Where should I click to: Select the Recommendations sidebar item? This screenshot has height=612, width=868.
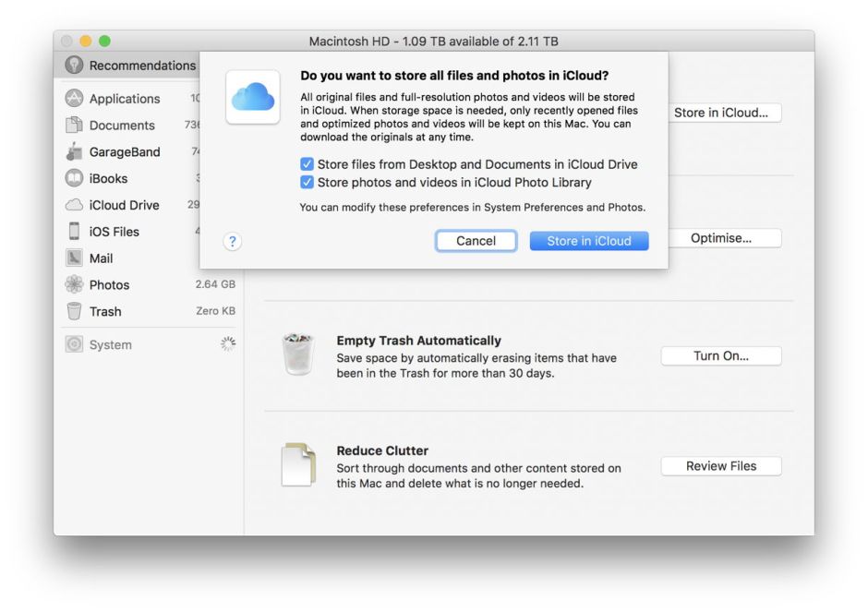(x=130, y=66)
